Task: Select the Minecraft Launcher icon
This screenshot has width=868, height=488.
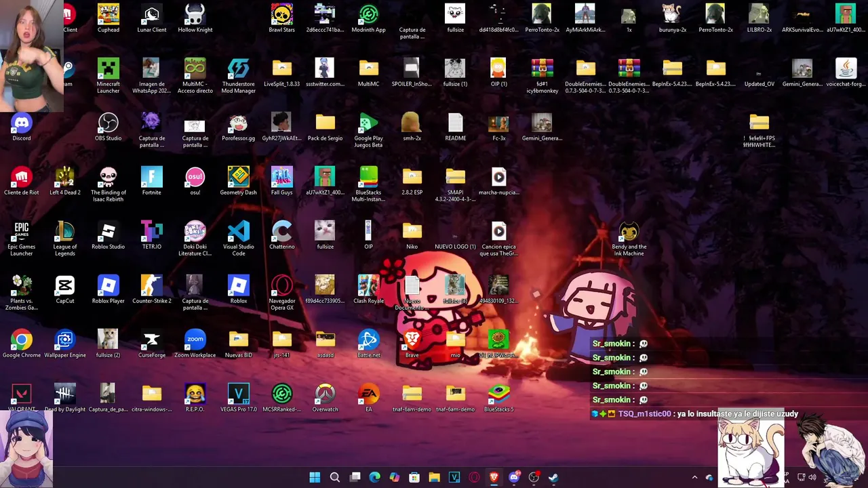Action: pos(108,76)
